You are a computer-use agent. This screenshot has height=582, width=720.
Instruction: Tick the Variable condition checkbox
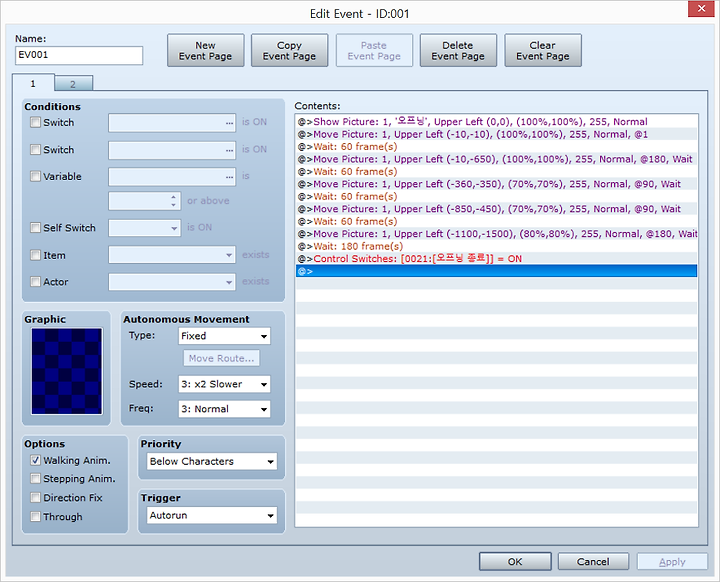coord(35,176)
